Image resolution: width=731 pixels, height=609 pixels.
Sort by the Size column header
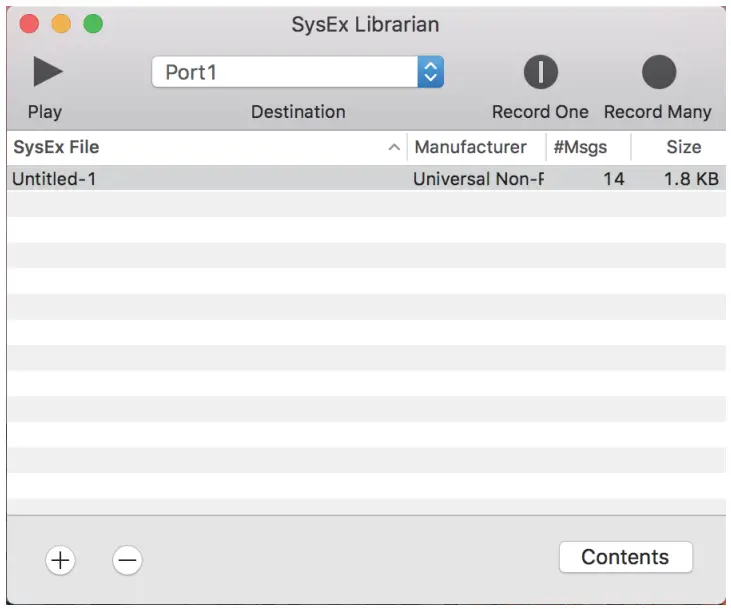click(684, 147)
